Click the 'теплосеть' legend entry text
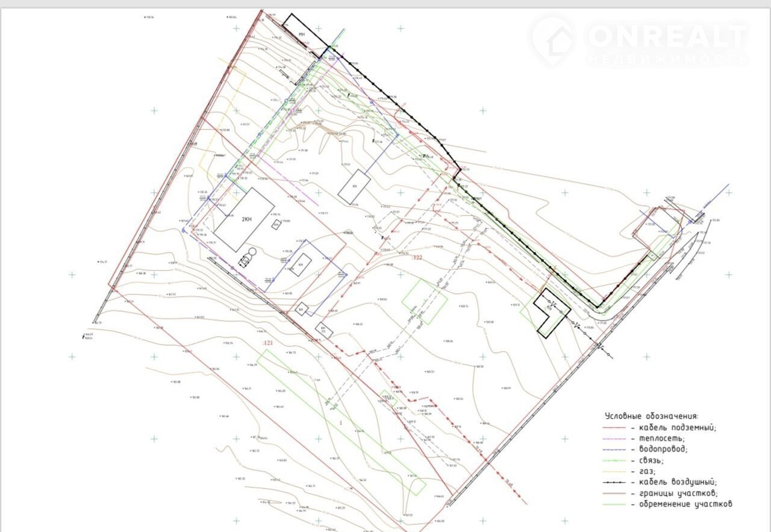 (661, 439)
